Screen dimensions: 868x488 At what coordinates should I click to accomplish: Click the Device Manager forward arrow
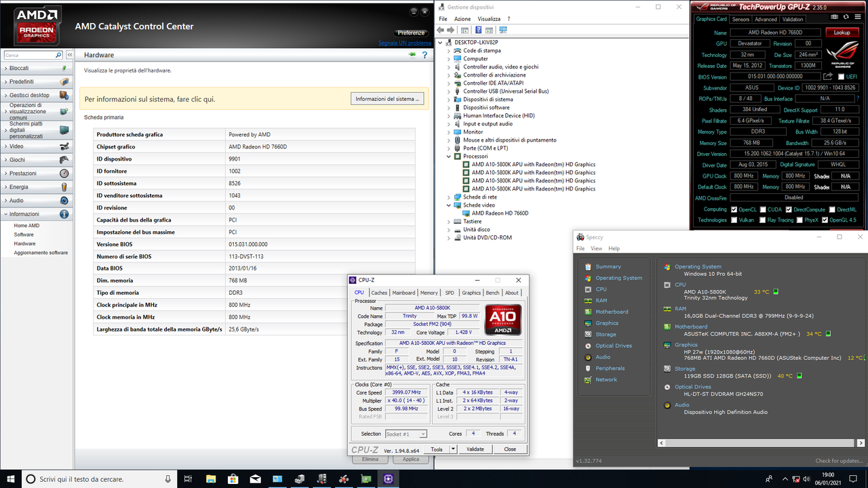tap(451, 30)
